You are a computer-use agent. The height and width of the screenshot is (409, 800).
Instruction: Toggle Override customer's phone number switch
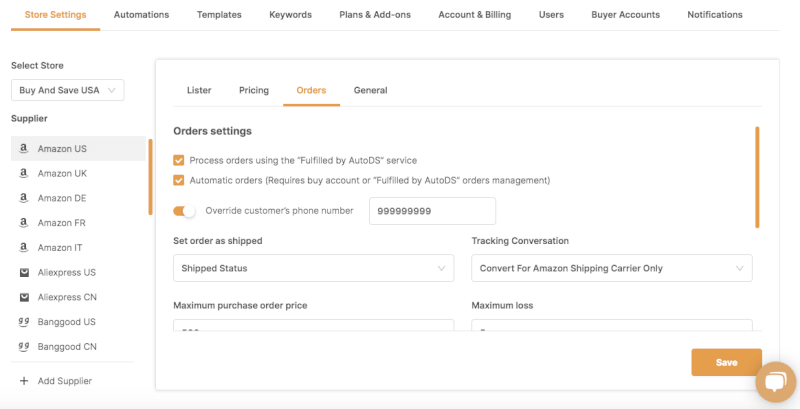[x=185, y=211]
